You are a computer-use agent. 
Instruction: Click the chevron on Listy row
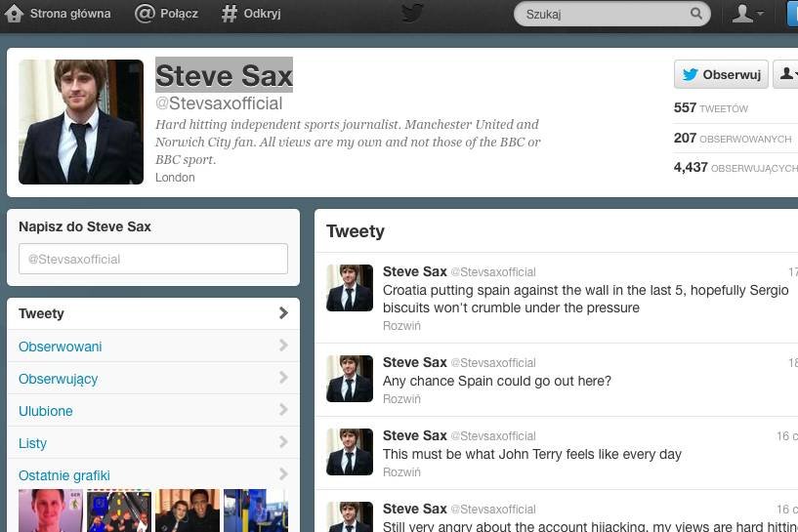pyautogui.click(x=283, y=442)
